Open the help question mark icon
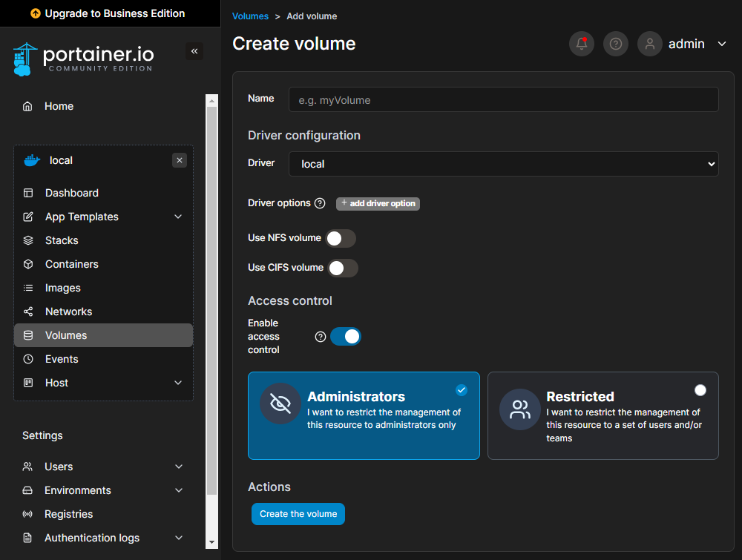Viewport: 742px width, 560px height. 615,44
